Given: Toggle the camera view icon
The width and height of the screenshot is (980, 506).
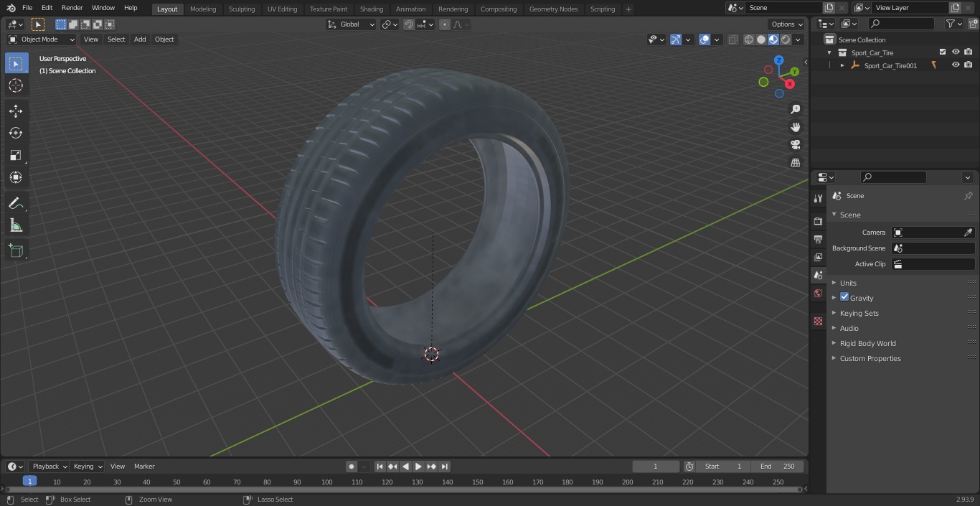Looking at the screenshot, I should (795, 145).
